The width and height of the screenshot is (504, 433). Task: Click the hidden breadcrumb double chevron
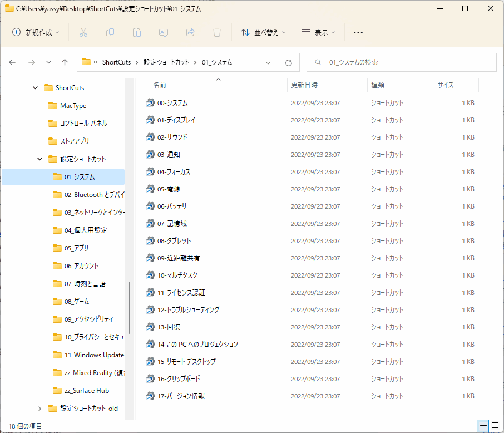tap(96, 62)
